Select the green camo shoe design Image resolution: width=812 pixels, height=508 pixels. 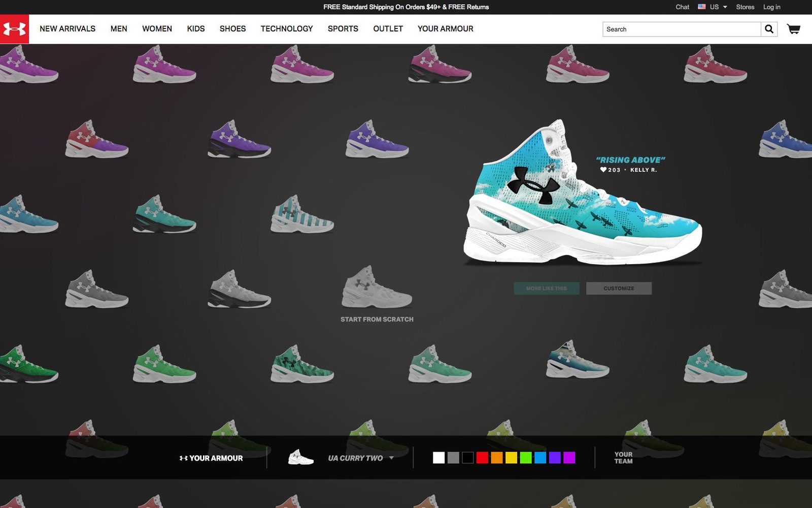[302, 364]
